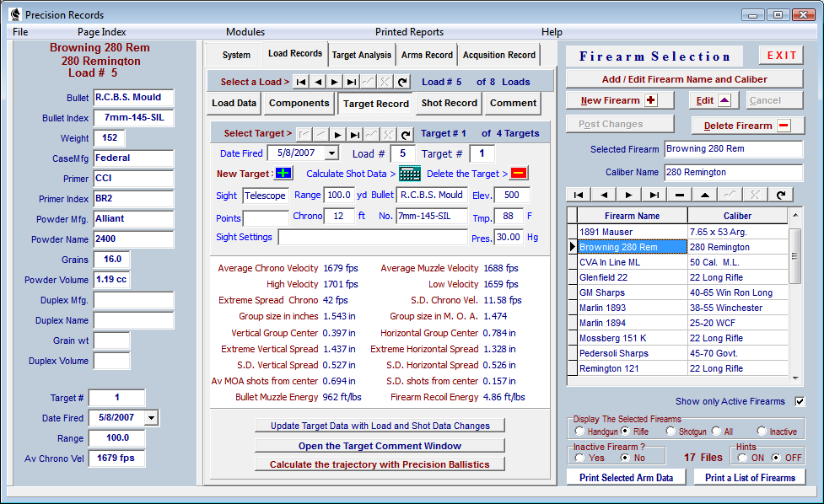Jump to last target in Select Target

354,134
